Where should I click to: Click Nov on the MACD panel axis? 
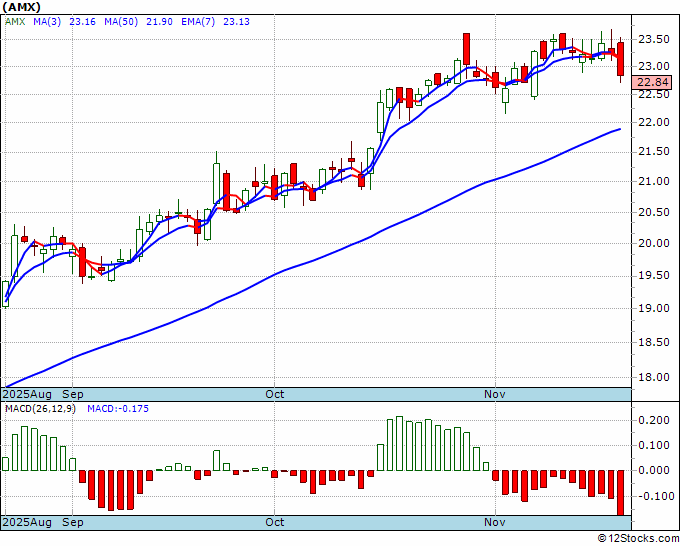[495, 522]
